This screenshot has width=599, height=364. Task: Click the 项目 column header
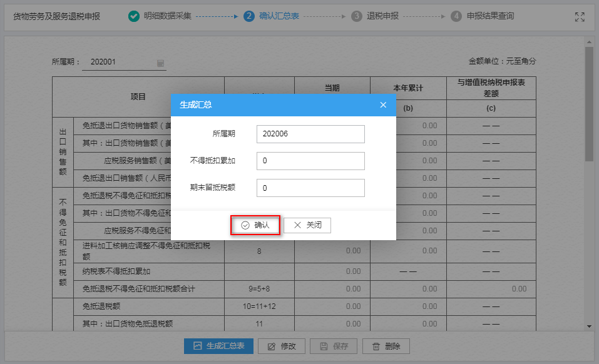click(x=138, y=97)
